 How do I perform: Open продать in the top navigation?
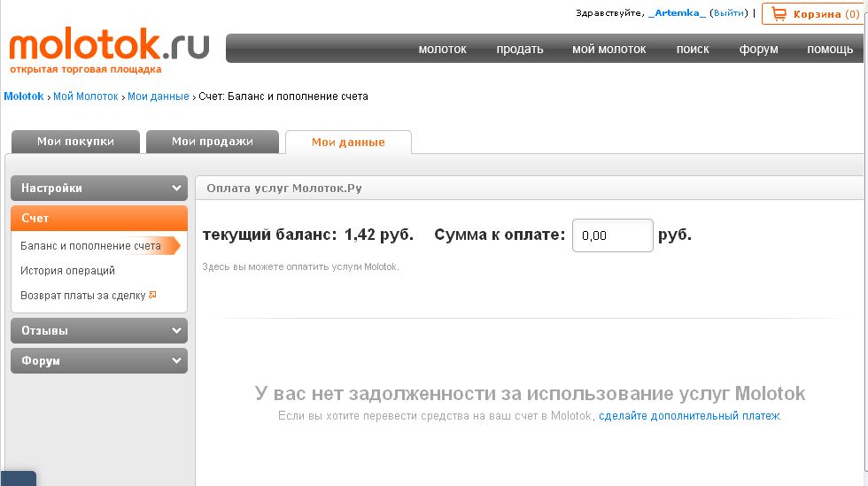tap(520, 50)
